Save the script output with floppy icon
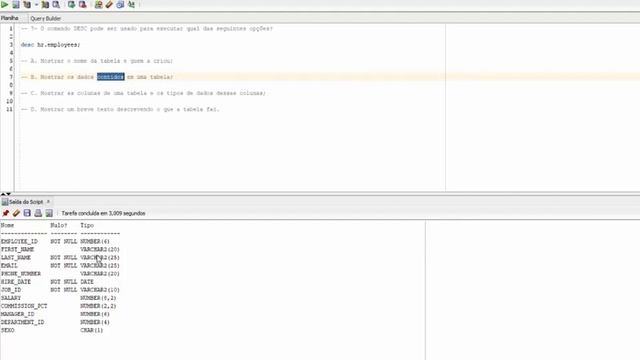 [27, 213]
